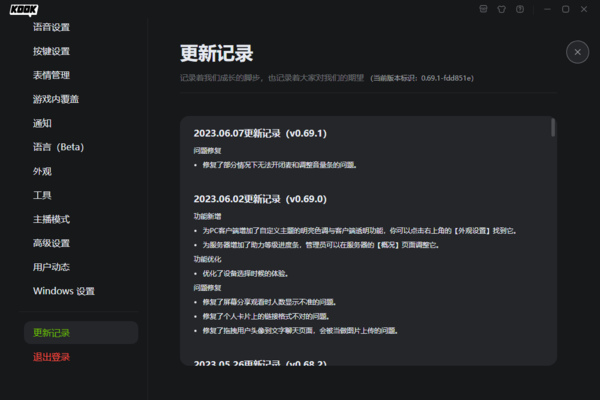Go to 表情管理 settings
This screenshot has height=400, width=600.
tap(52, 75)
